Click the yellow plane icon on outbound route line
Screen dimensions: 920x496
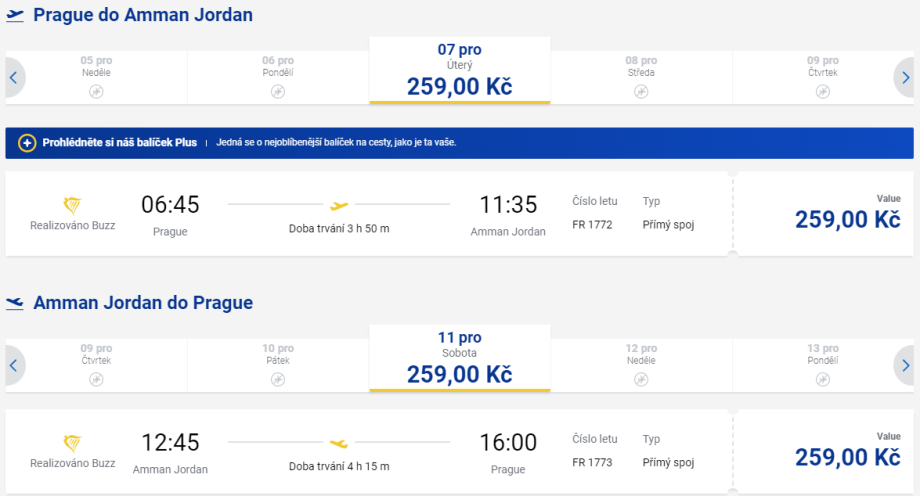pos(339,205)
